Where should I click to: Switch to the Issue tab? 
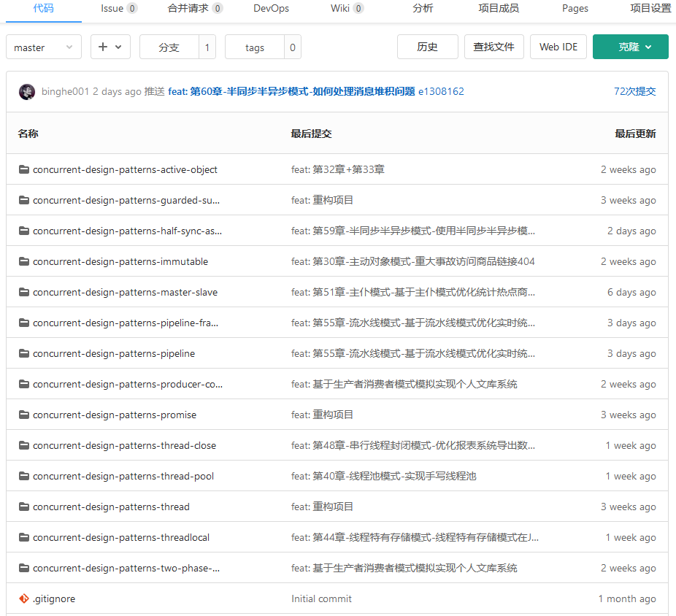pos(118,9)
